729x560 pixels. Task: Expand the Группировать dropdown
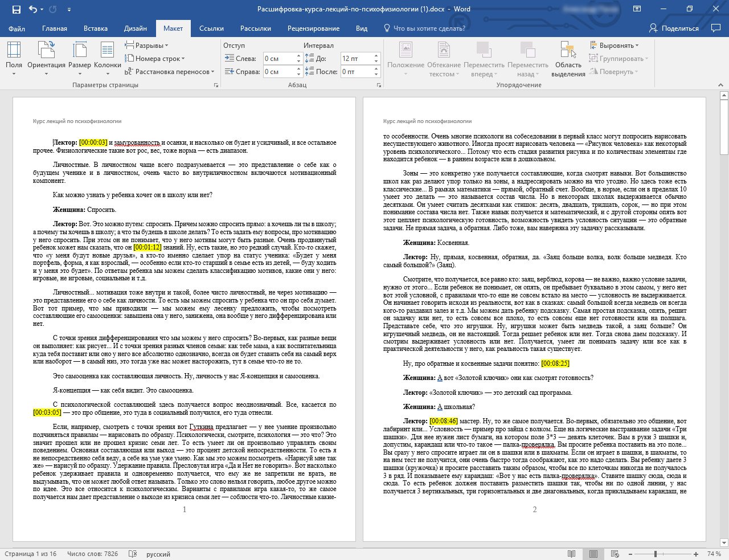coord(619,59)
